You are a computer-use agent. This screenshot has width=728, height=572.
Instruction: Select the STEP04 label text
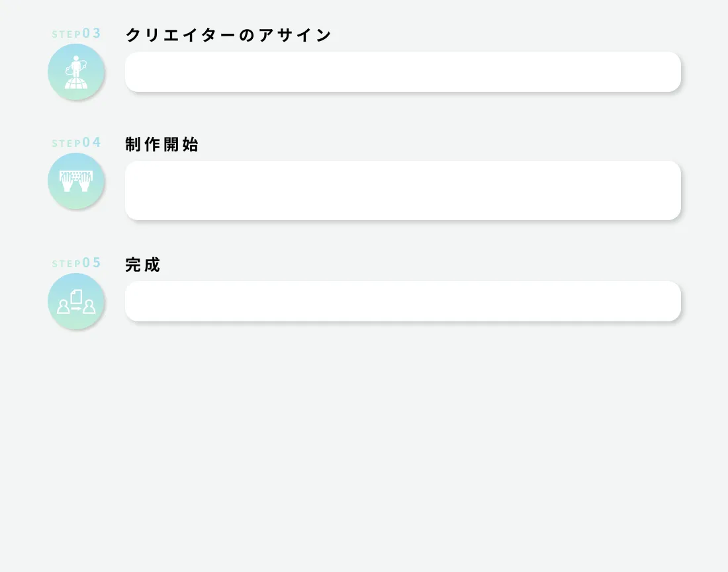coord(77,143)
